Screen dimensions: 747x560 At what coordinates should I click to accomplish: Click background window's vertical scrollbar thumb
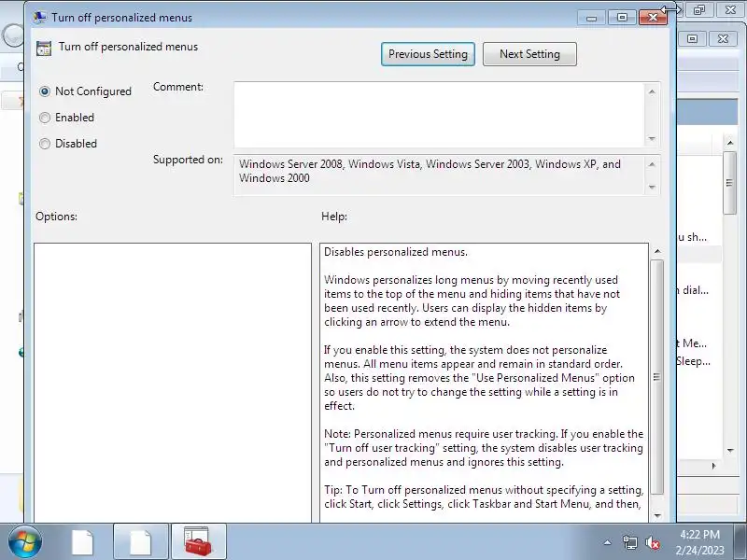click(730, 183)
